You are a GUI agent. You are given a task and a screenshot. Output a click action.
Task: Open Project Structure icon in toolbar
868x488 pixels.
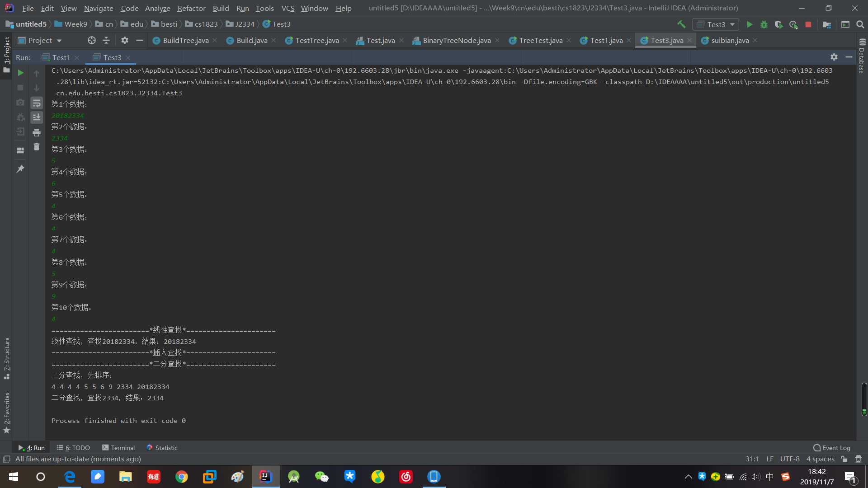click(x=826, y=24)
